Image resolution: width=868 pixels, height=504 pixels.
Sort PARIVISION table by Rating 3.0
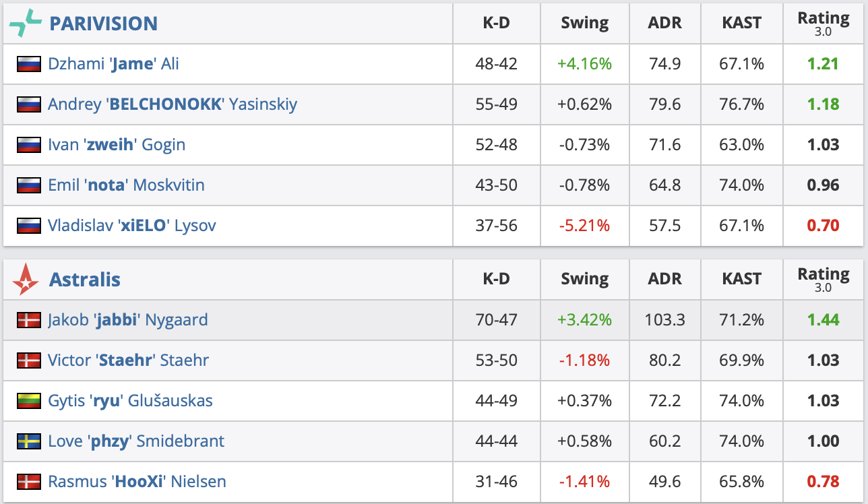[823, 23]
